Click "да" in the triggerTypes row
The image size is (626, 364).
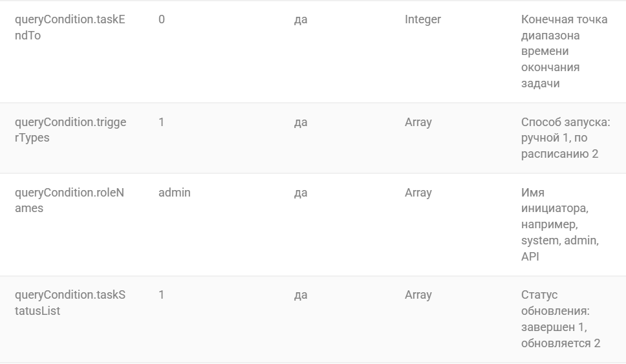tap(301, 122)
